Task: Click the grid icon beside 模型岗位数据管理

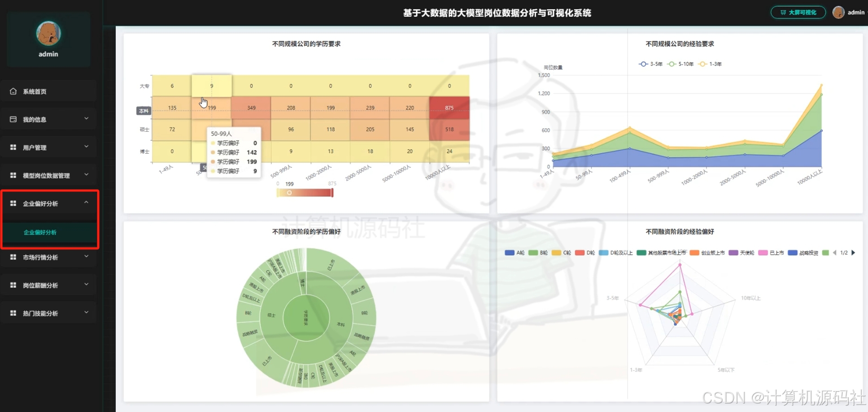Action: coord(13,175)
